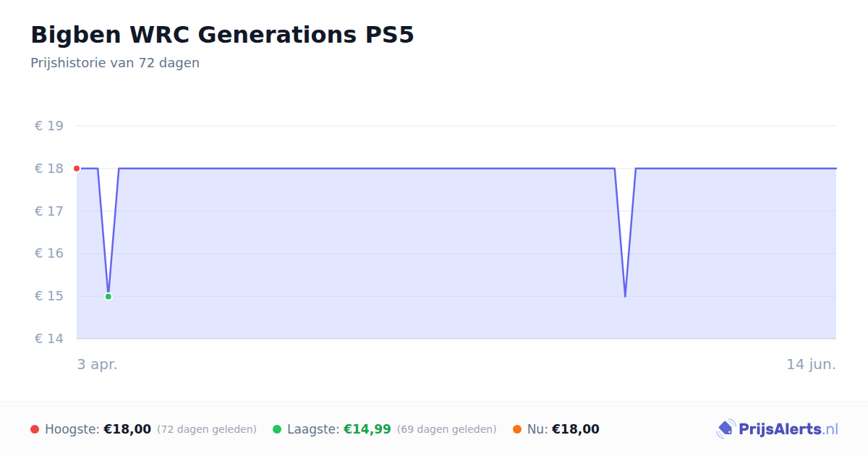Click the 69 dagen geleden note
Image resolution: width=868 pixels, height=456 pixels.
447,429
